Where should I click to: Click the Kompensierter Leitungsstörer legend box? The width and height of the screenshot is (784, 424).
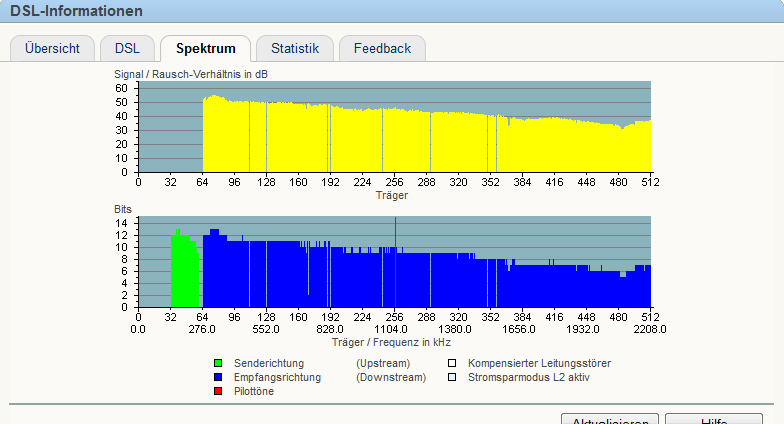click(452, 363)
